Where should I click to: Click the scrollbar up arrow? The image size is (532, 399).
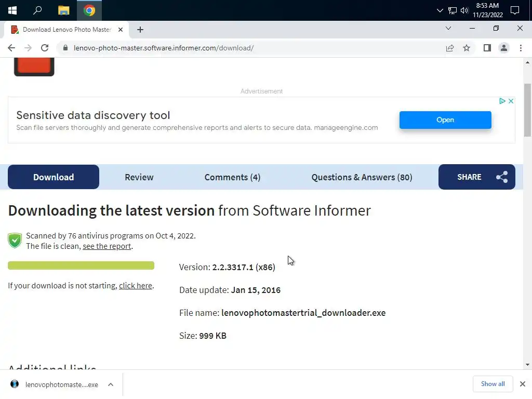tap(527, 62)
